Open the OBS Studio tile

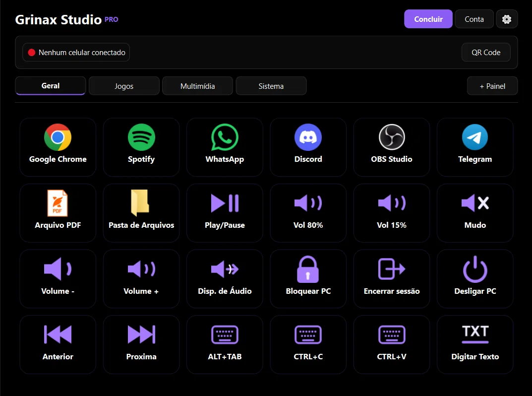(x=392, y=147)
